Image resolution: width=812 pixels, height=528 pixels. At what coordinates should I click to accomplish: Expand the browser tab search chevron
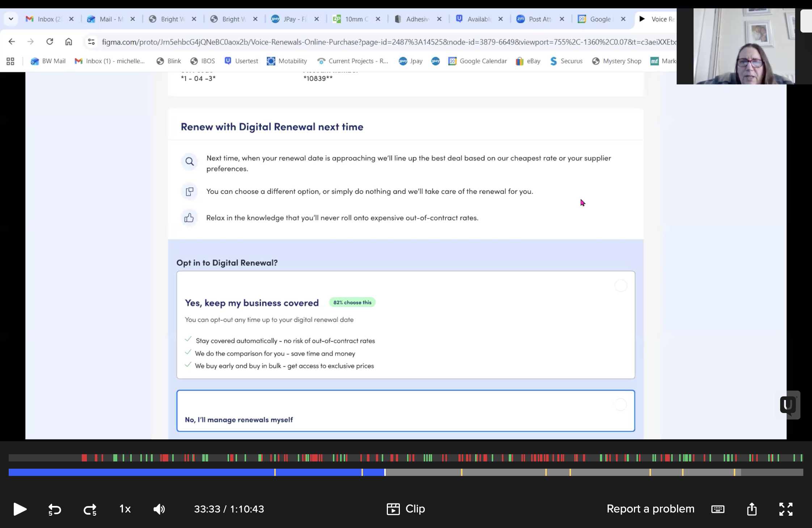[x=11, y=19]
